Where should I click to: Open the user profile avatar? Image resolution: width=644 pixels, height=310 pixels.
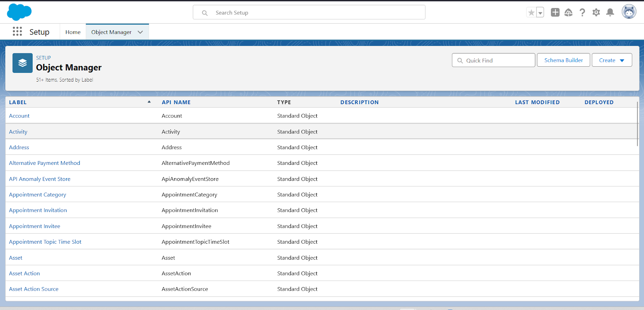pos(629,12)
